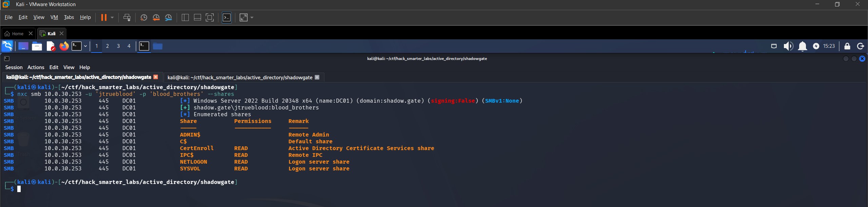Open the VMware Tabs menu
The width and height of the screenshot is (868, 207).
(x=69, y=17)
